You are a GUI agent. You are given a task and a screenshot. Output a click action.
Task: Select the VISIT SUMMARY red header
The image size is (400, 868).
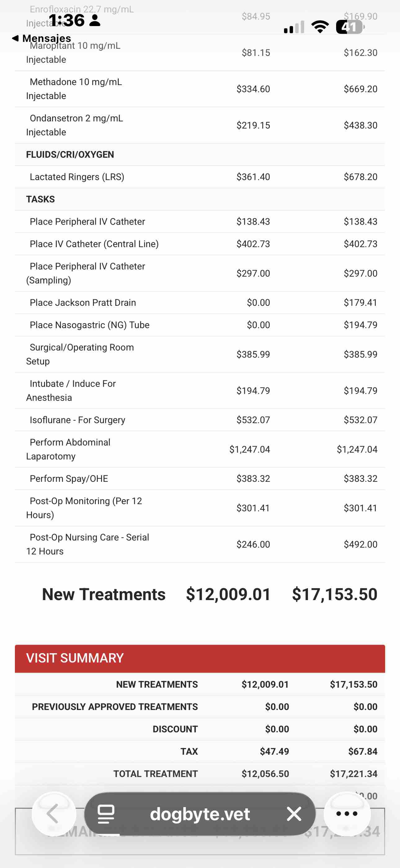(200, 658)
